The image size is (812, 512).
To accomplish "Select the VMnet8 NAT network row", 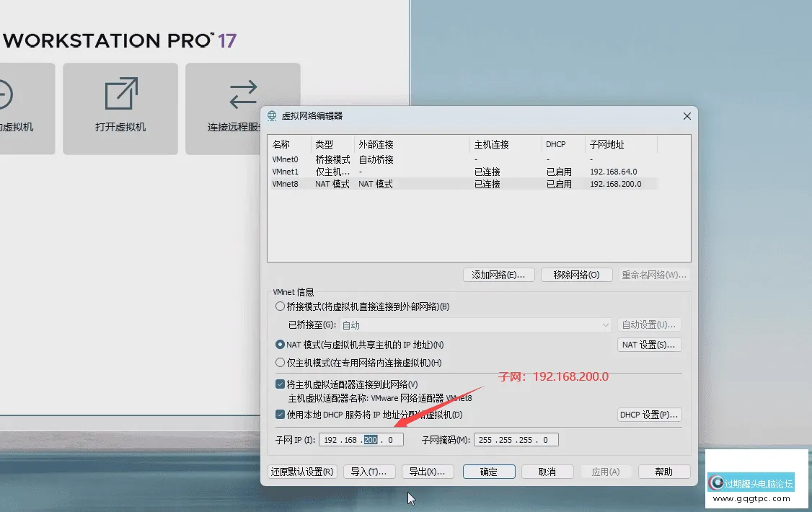I will (x=325, y=184).
